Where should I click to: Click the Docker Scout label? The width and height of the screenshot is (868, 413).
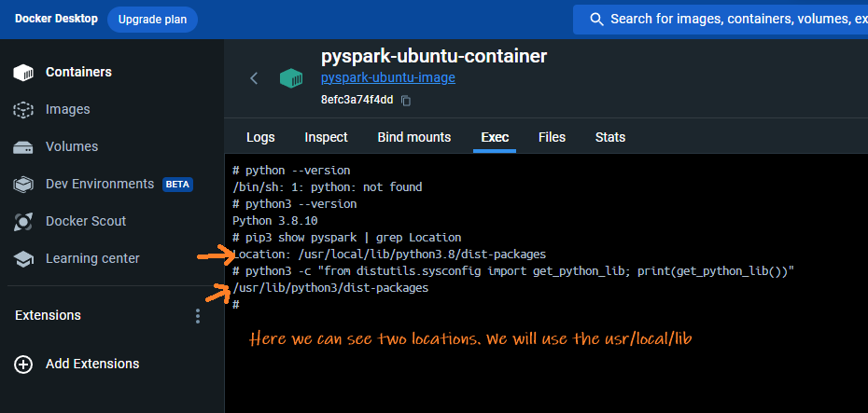pos(86,221)
